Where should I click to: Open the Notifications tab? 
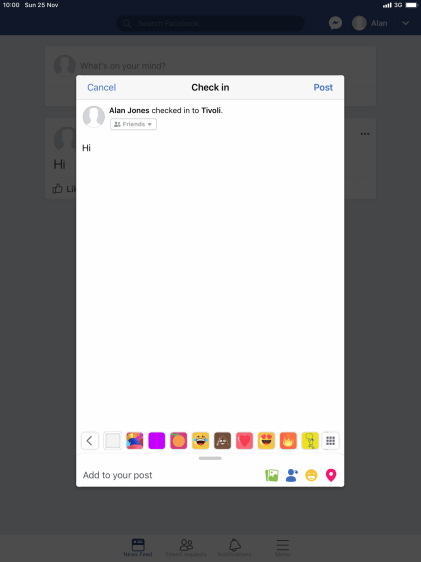click(x=234, y=548)
